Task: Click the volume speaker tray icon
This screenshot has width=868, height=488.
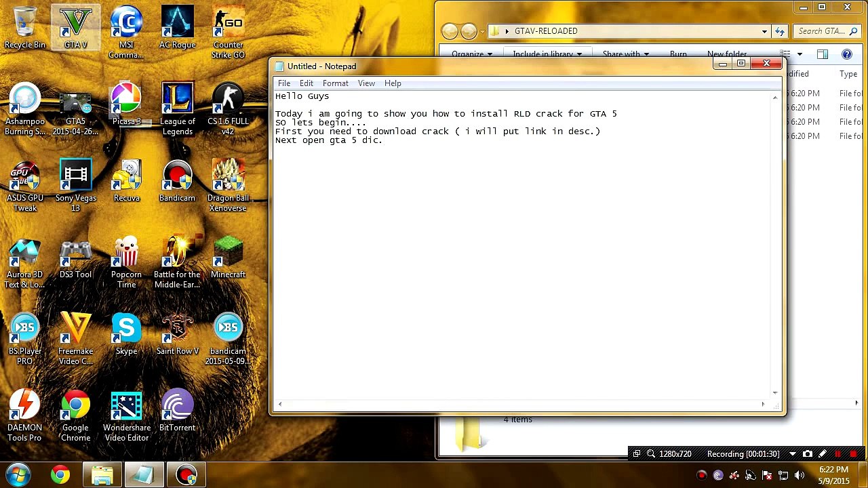Action: pyautogui.click(x=800, y=475)
